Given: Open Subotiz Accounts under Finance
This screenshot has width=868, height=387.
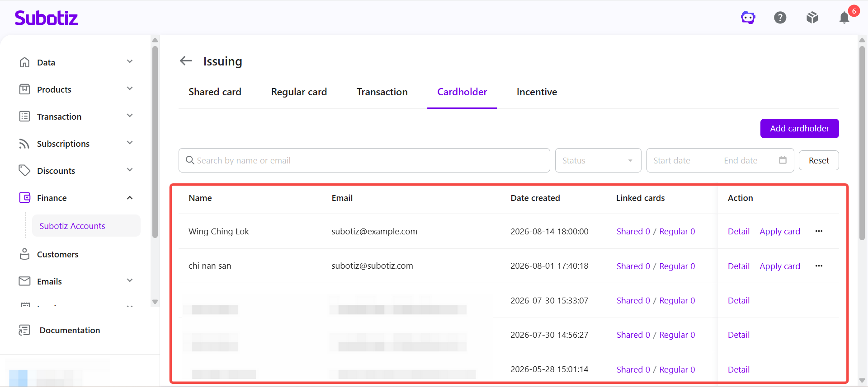Looking at the screenshot, I should tap(86, 226).
